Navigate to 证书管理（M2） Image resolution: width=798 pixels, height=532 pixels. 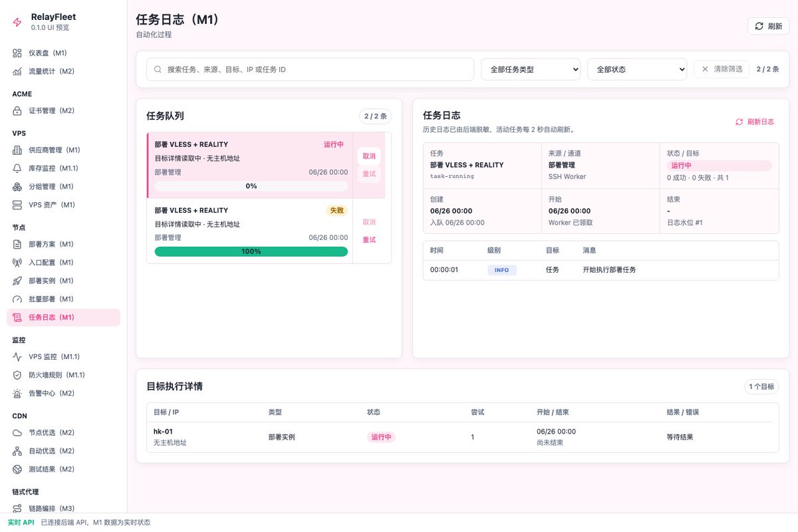point(63,110)
